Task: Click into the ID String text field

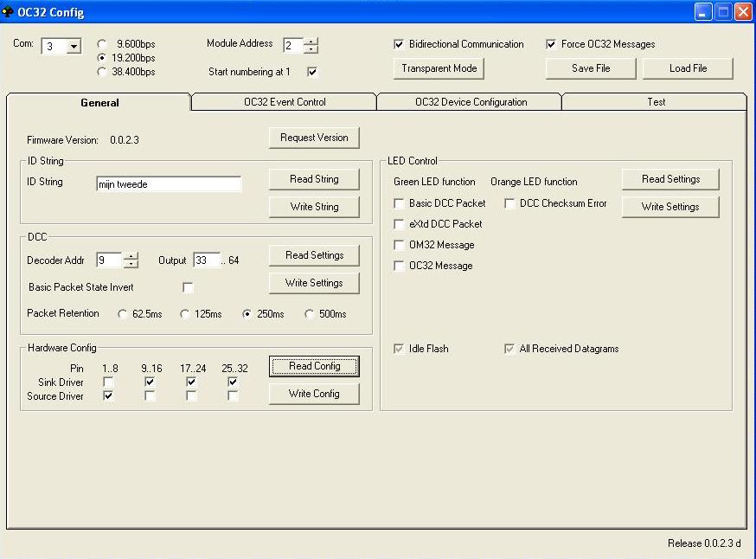Action: click(x=169, y=184)
